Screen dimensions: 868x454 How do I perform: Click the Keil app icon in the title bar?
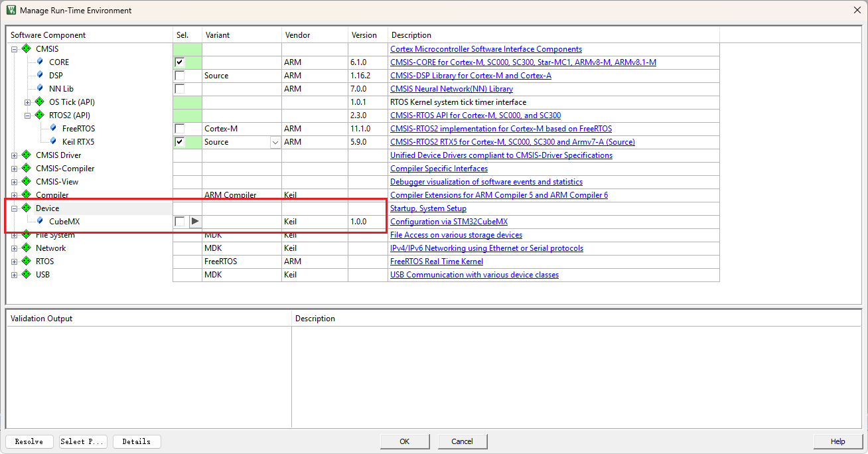tap(11, 10)
